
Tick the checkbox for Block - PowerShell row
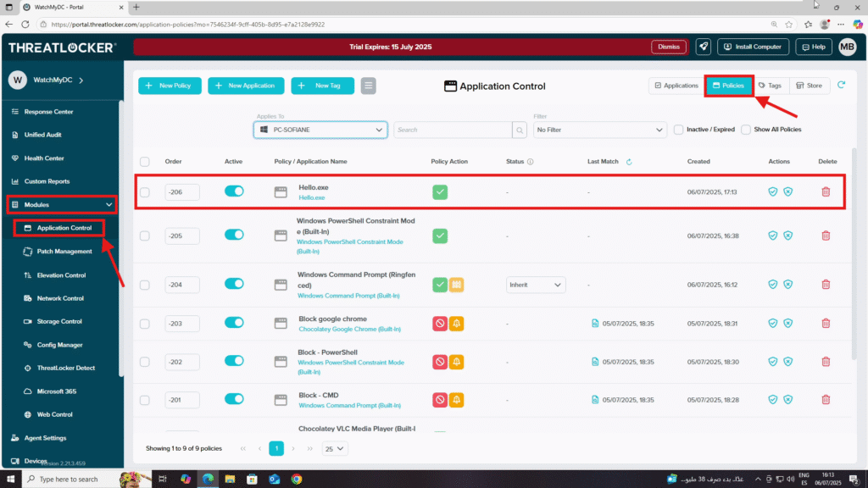pyautogui.click(x=144, y=362)
